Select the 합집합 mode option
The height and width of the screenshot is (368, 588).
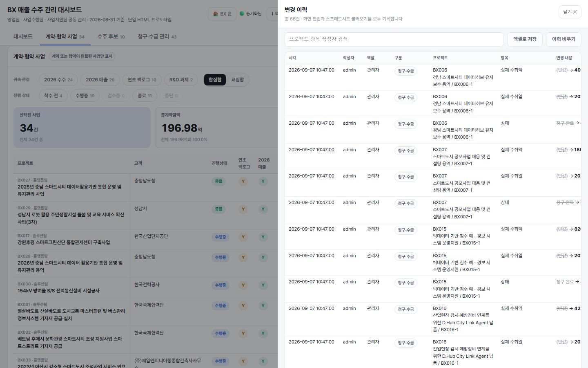215,80
